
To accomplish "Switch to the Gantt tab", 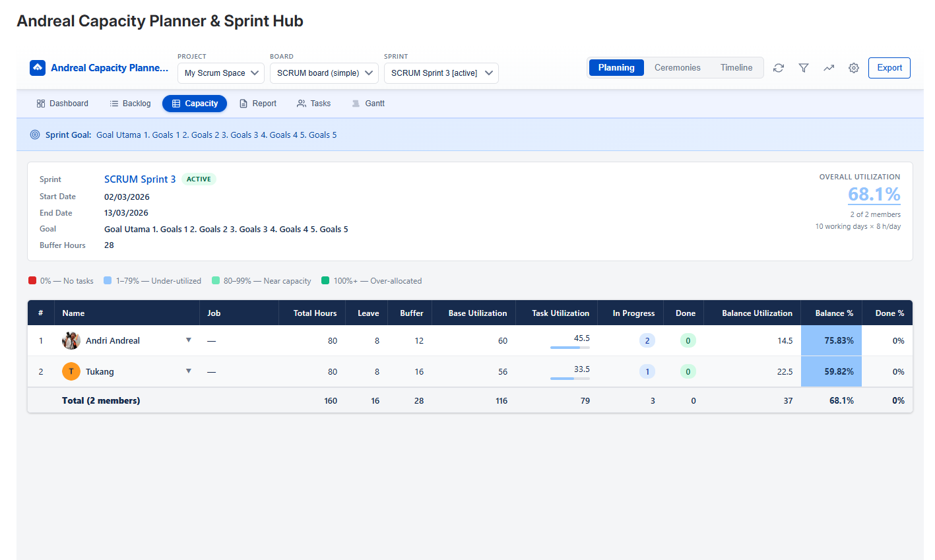I will pyautogui.click(x=368, y=103).
